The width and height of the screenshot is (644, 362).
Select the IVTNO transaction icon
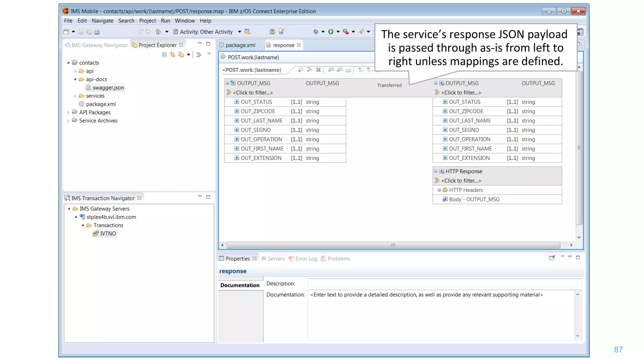click(x=96, y=233)
